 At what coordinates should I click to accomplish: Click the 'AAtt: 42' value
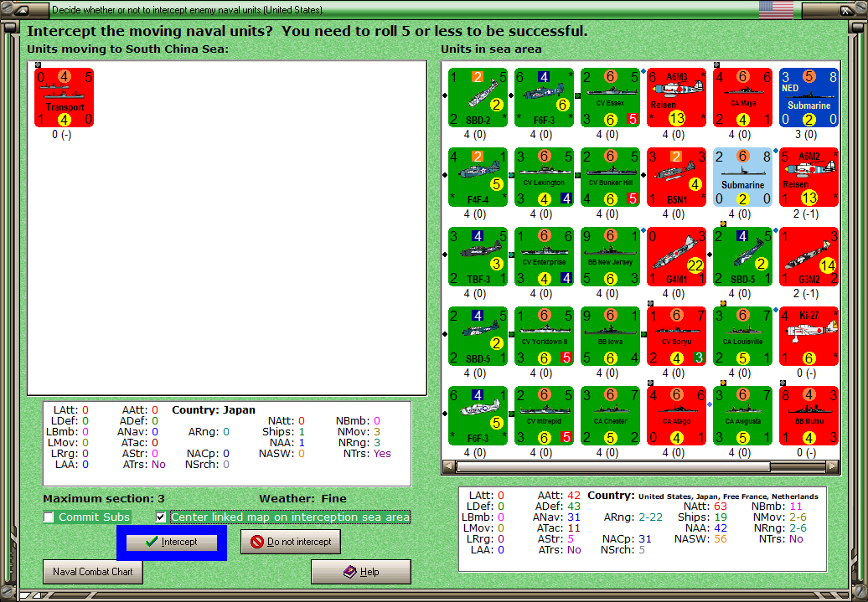559,496
